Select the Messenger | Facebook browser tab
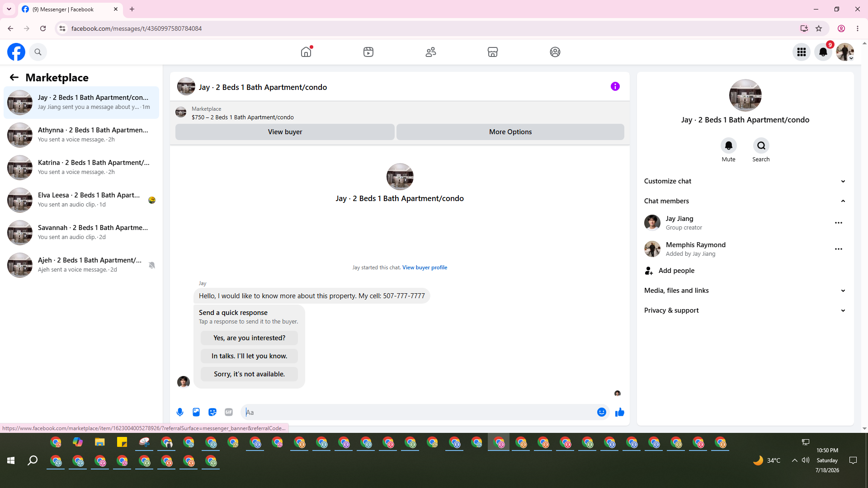This screenshot has width=868, height=488. (70, 9)
